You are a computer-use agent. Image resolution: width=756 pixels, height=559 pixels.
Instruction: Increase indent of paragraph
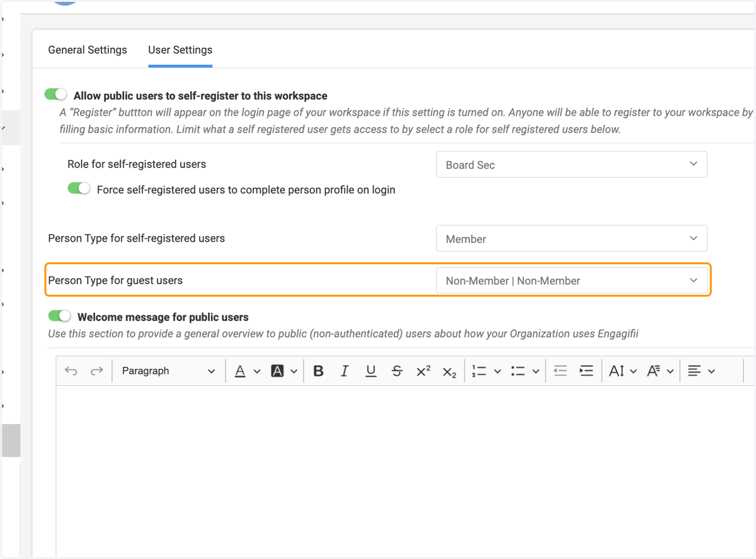(x=587, y=371)
